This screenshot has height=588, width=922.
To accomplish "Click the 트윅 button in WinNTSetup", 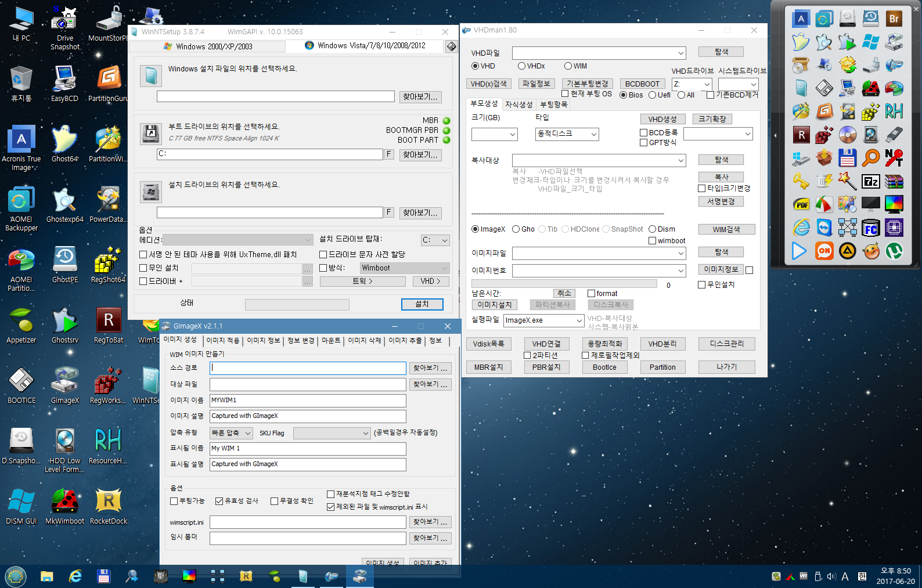I will (x=362, y=281).
